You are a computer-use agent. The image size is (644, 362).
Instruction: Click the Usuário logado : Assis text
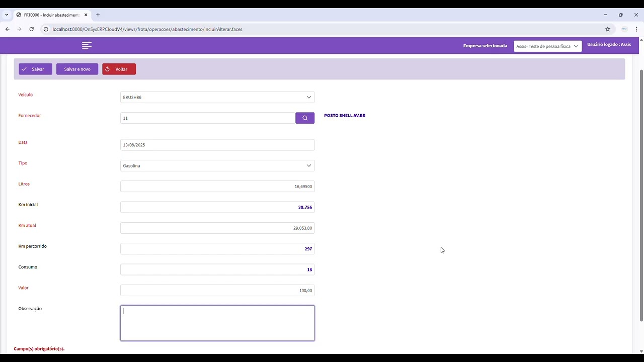609,45
